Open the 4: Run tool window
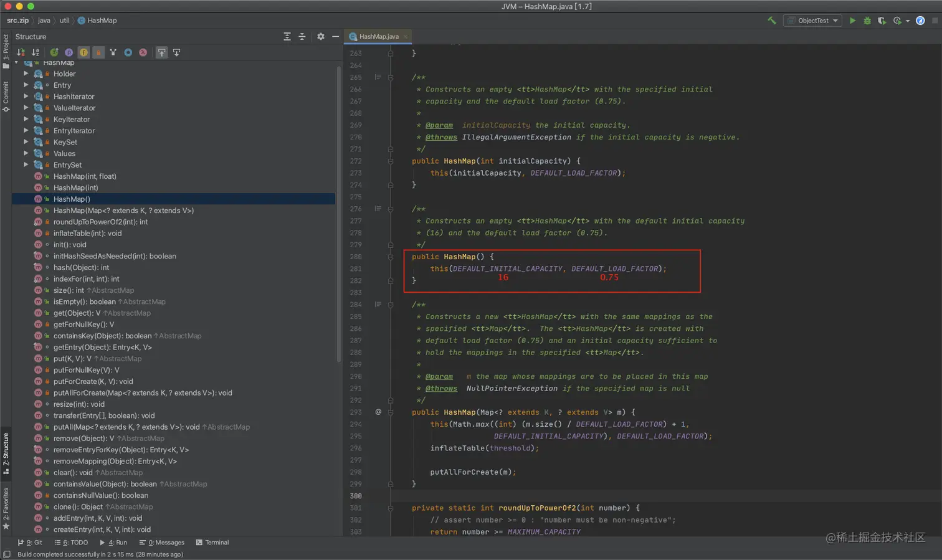 coord(113,543)
